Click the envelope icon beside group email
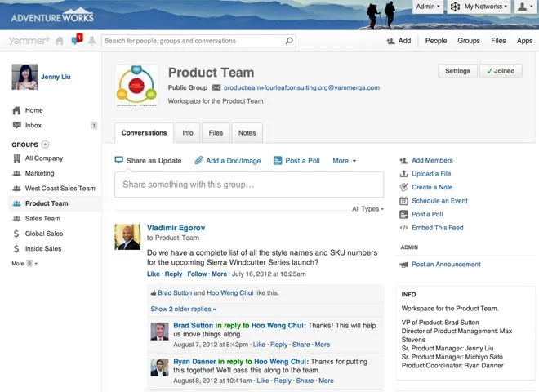 216,87
